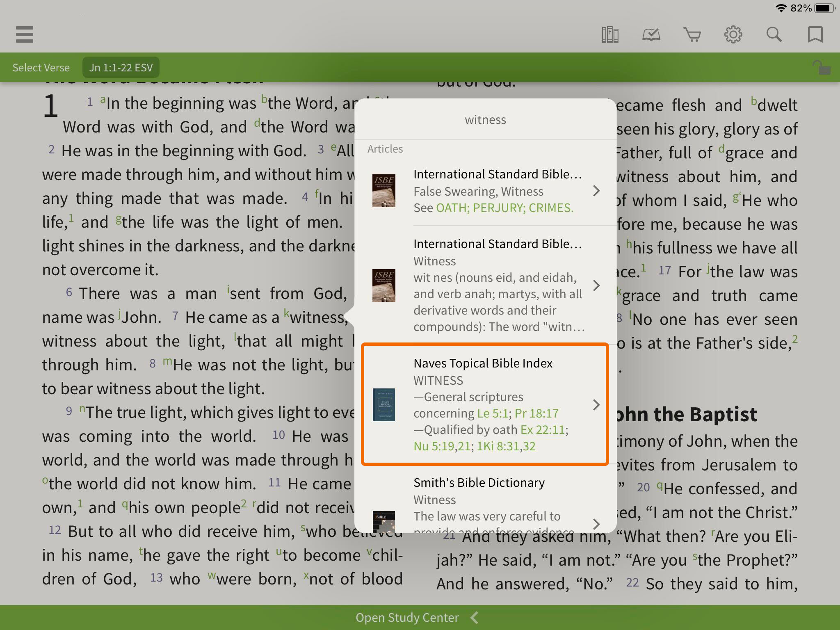
Task: Tap verse number 17 in right column
Action: coord(665,271)
